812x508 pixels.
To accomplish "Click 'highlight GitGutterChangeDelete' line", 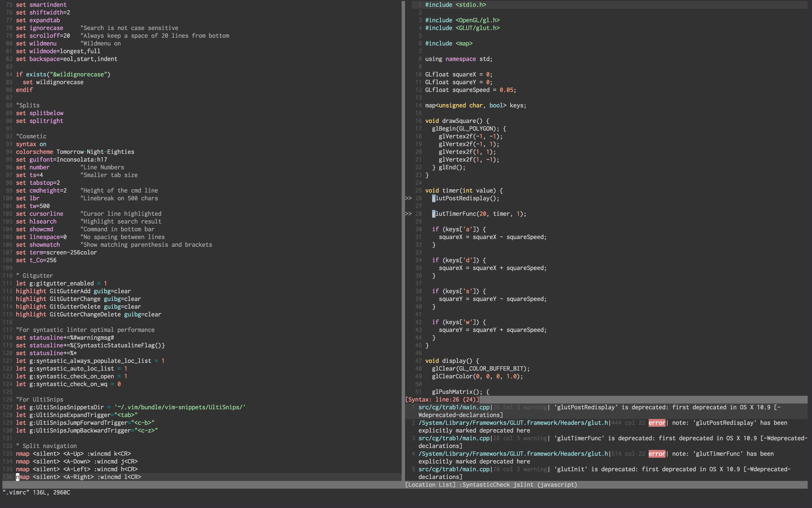I will point(89,314).
